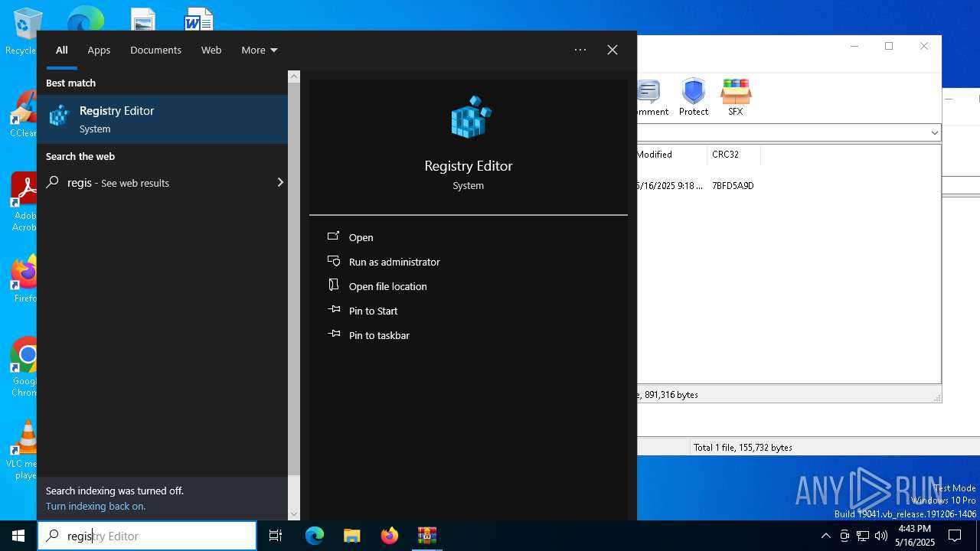Choose Open file location
Image resolution: width=980 pixels, height=551 pixels.
(388, 286)
